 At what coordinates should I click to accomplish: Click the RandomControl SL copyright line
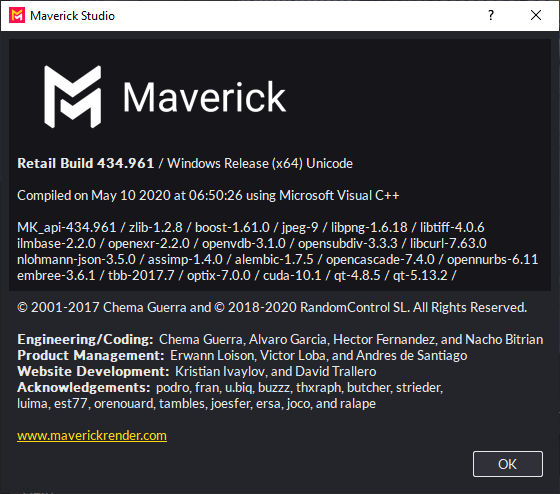(272, 307)
